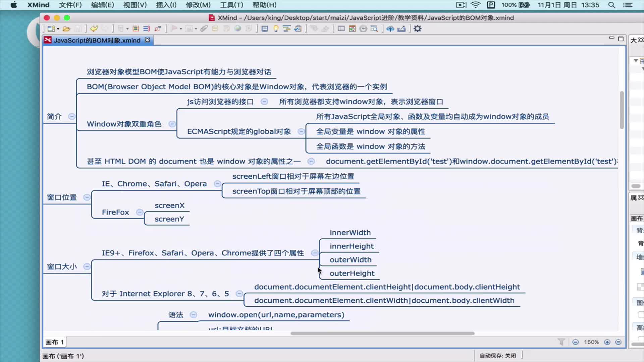This screenshot has width=644, height=362.
Task: Click the horizontal canvas scrollbar
Action: point(382,334)
